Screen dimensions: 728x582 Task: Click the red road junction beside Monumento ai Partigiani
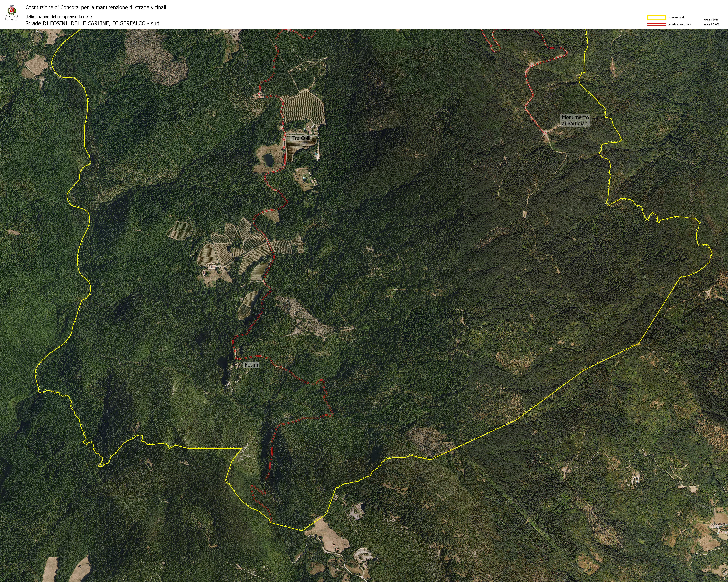544,133
